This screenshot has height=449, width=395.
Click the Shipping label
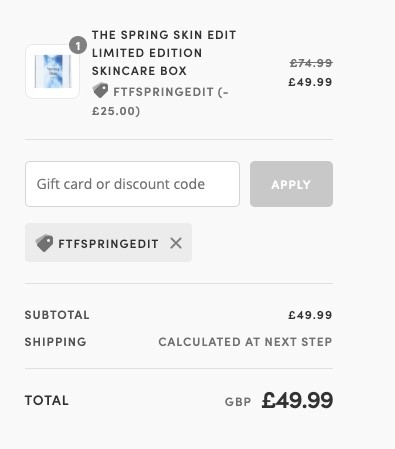click(x=56, y=342)
